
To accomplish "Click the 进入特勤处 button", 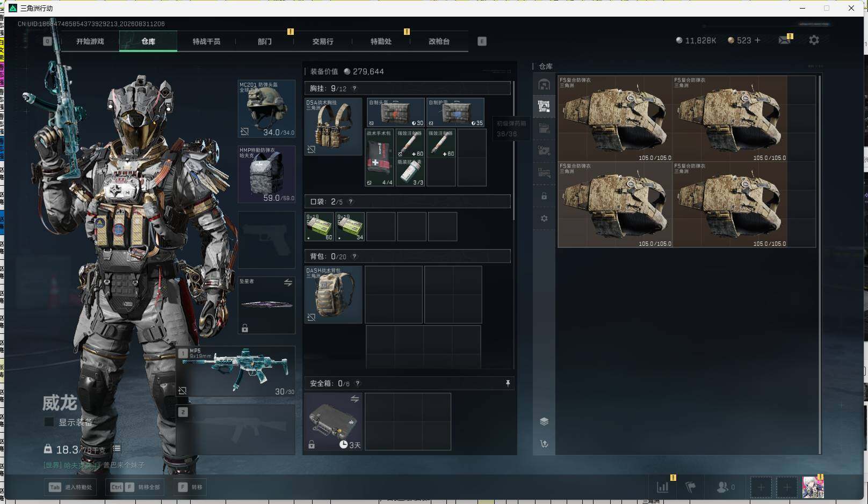I will coord(70,487).
